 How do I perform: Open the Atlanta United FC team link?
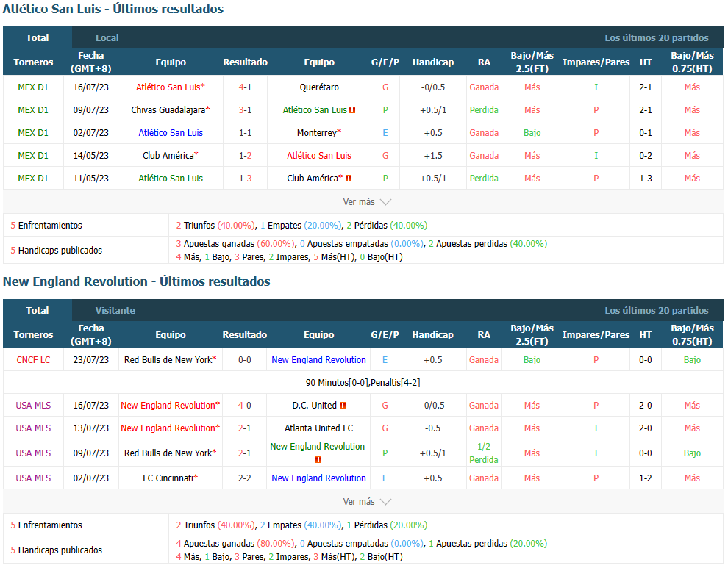[x=318, y=428]
